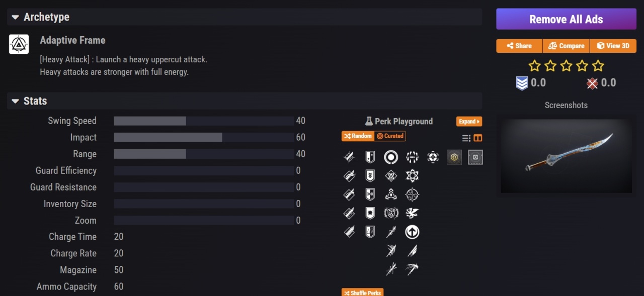Select the dragon-shaped perk icon
This screenshot has height=296, width=644.
[x=412, y=213]
